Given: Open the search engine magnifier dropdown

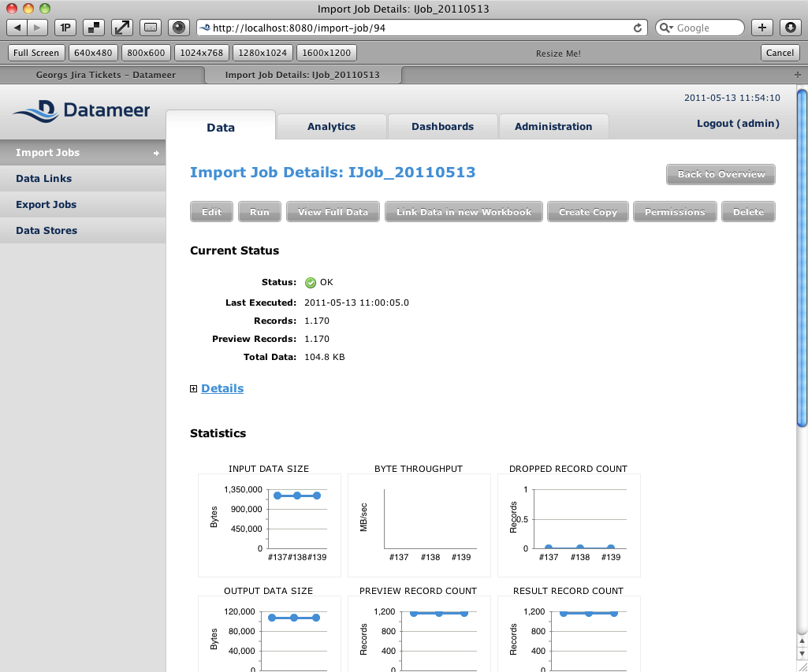Looking at the screenshot, I should tap(666, 28).
